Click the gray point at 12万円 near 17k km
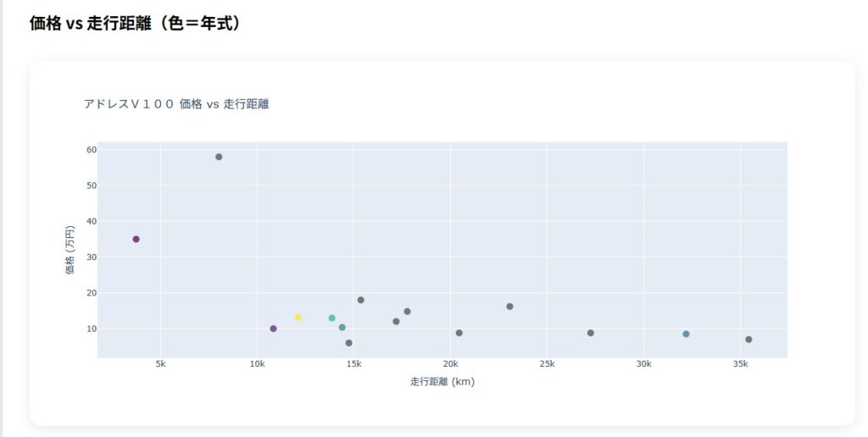This screenshot has width=868, height=437. 396,321
